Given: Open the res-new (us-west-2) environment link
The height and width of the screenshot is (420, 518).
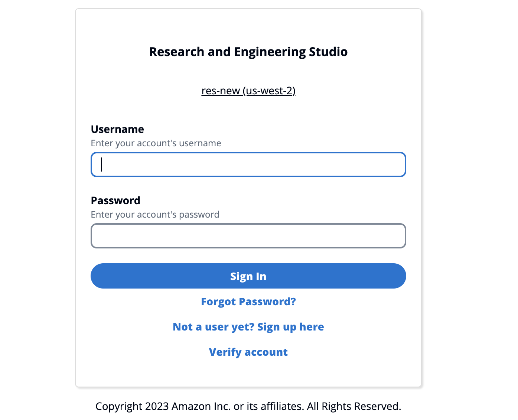Looking at the screenshot, I should coord(248,91).
